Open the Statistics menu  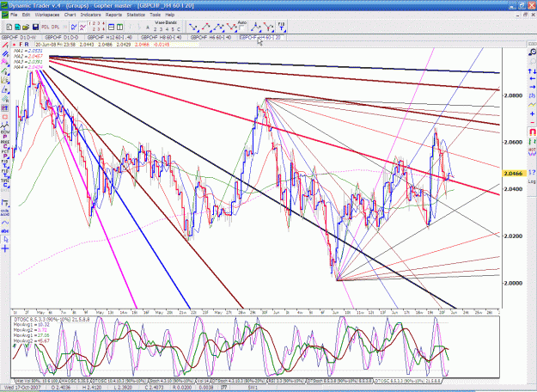point(136,15)
